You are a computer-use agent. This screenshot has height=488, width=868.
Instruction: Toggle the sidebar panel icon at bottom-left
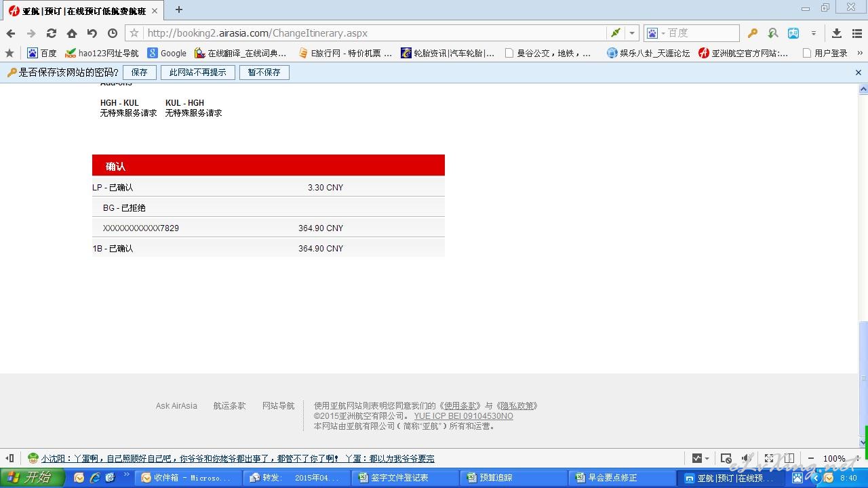[9, 459]
